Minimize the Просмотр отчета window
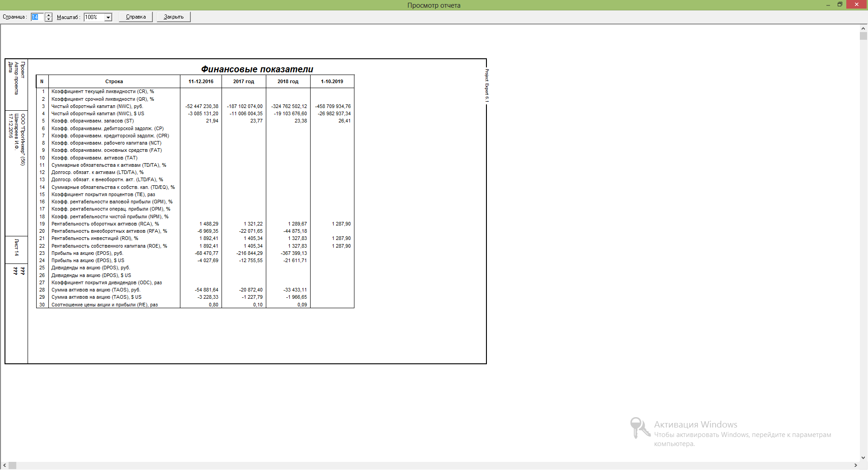 click(x=828, y=5)
